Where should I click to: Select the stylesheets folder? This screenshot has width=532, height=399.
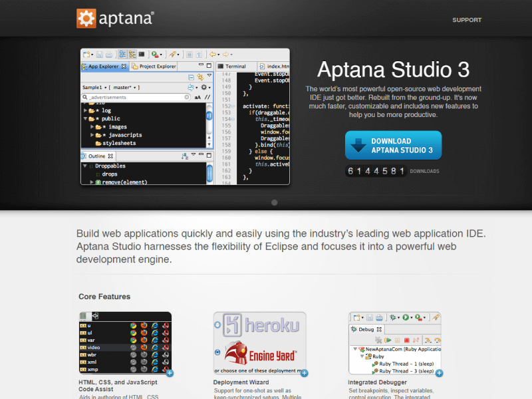(x=116, y=143)
